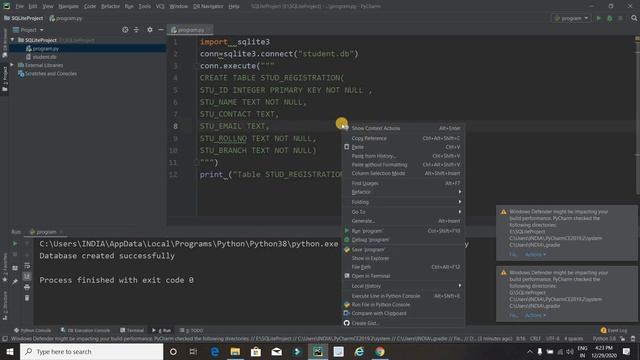Hide the Project panel with minimize icon

click(x=161, y=30)
